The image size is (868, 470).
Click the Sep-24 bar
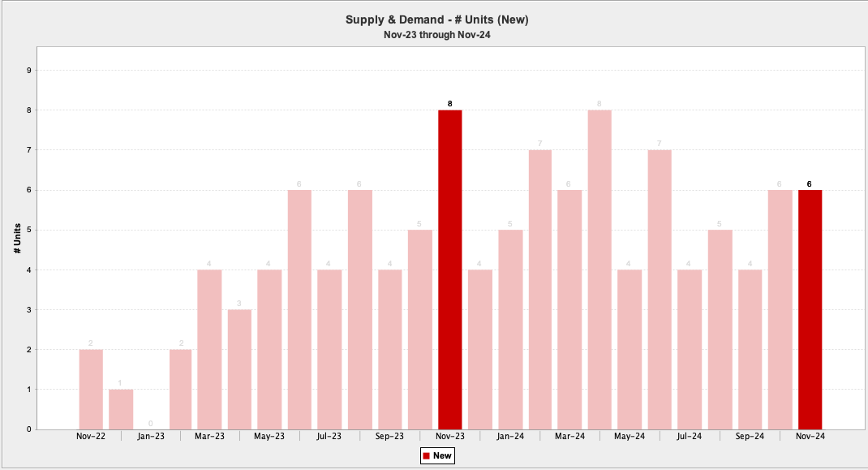(750, 349)
